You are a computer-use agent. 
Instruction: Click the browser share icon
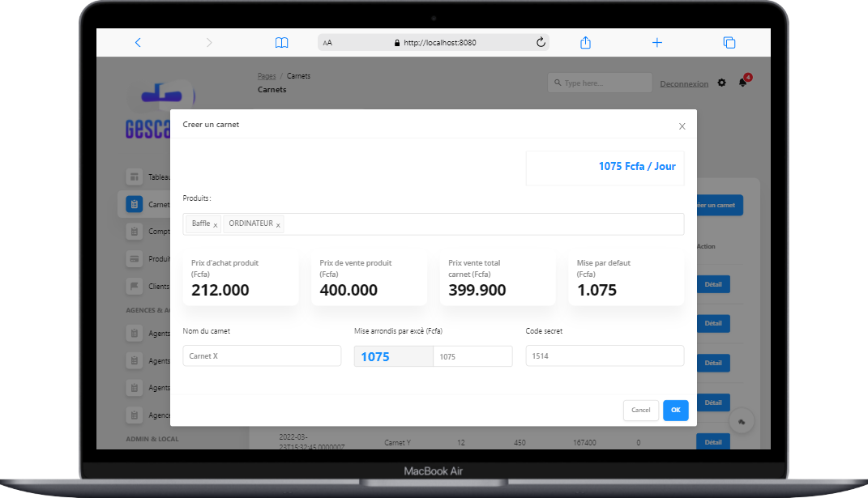(x=585, y=43)
